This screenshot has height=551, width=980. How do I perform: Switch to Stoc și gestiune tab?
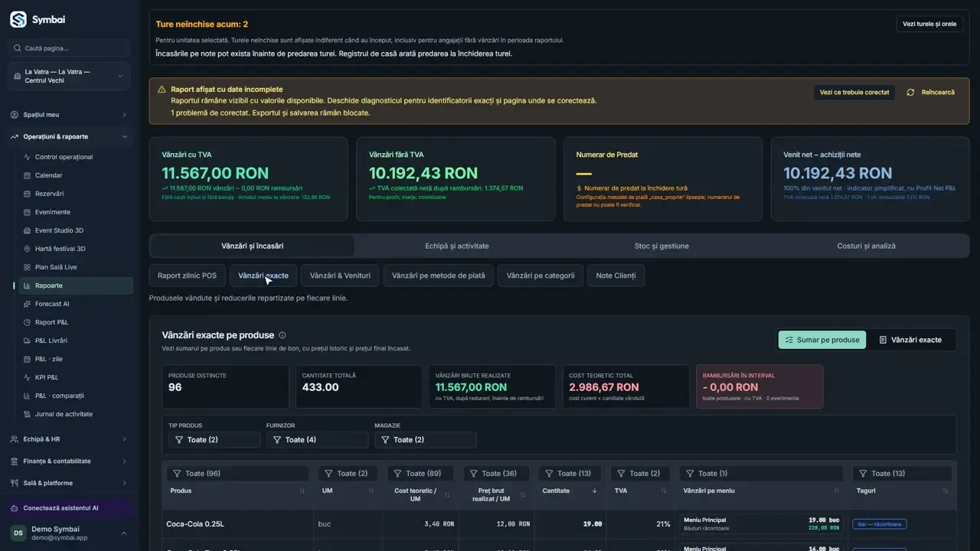(661, 246)
